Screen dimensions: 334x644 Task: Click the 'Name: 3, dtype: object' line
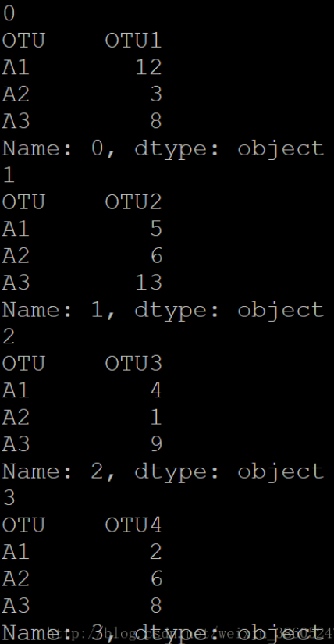pos(163,633)
